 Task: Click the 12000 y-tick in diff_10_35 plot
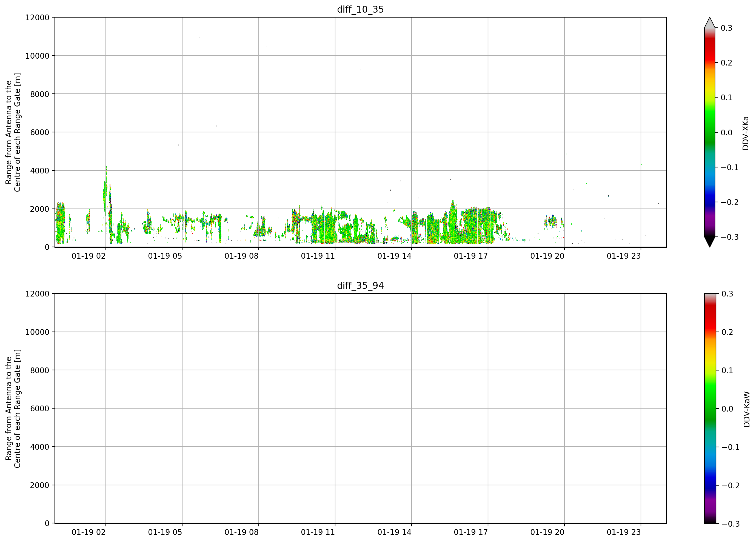(37, 17)
